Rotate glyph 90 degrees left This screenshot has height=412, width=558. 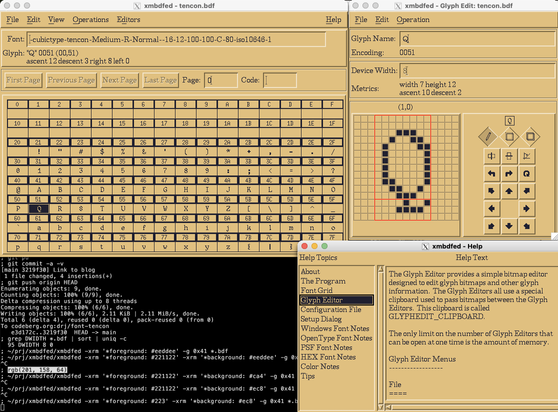[491, 174]
